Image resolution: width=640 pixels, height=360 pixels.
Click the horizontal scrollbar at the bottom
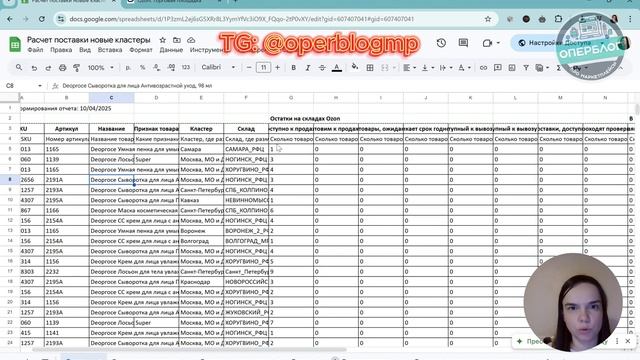[189, 349]
